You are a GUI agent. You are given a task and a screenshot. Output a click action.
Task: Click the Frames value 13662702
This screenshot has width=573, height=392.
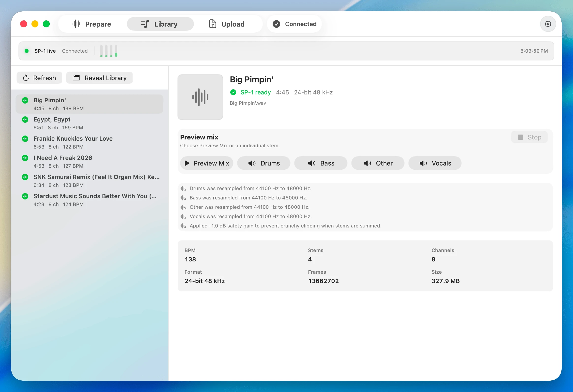point(324,281)
